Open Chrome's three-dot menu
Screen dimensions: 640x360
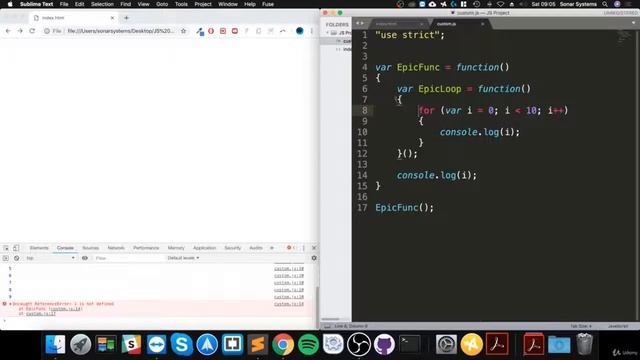tap(311, 31)
